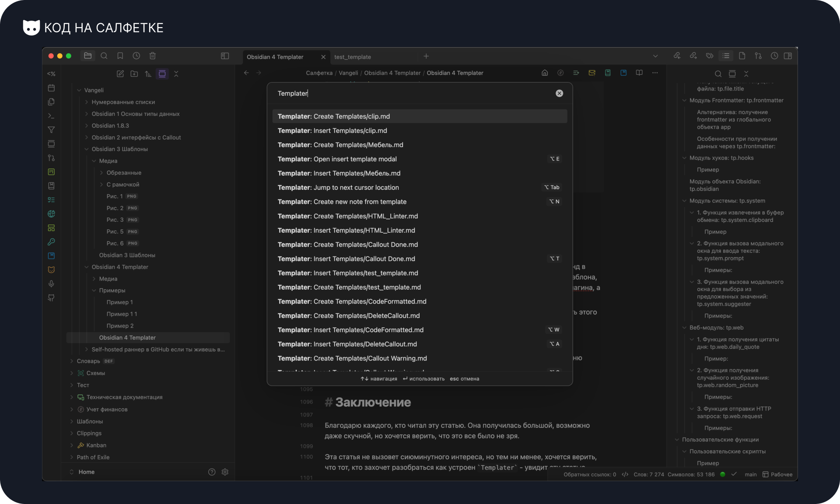
Task: Run Templater: Jump to next cursor location
Action: click(x=420, y=188)
